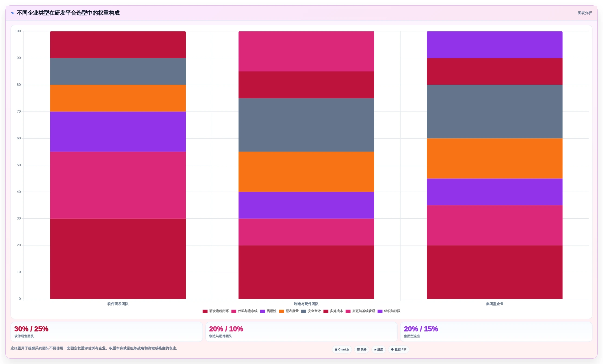Screen dimensions: 603x364
Task: Click the purple 易用性 segment of 软件研发团队 bar
Action: (118, 132)
